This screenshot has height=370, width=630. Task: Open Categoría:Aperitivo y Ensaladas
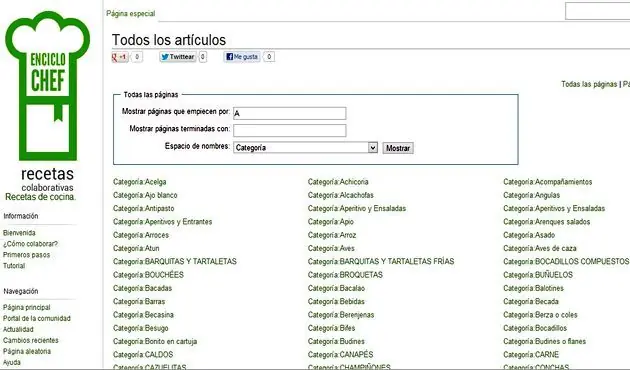click(357, 209)
